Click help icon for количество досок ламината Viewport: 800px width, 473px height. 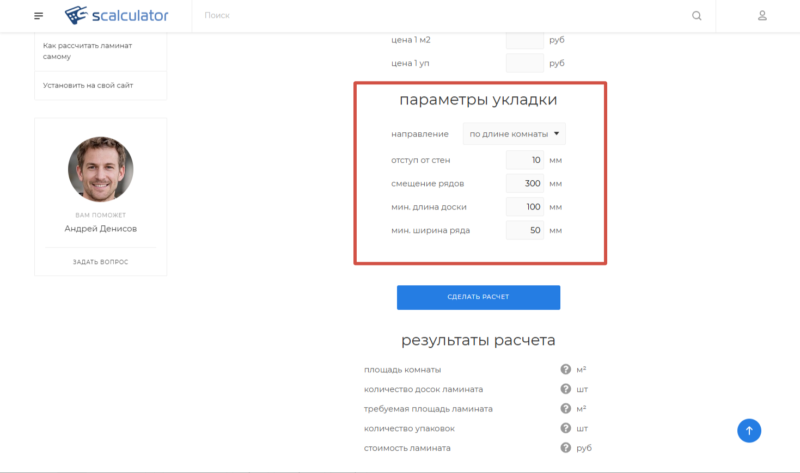pos(565,389)
